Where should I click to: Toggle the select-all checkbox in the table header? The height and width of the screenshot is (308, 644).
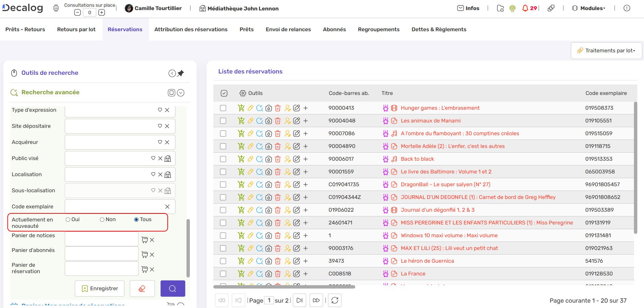point(224,93)
